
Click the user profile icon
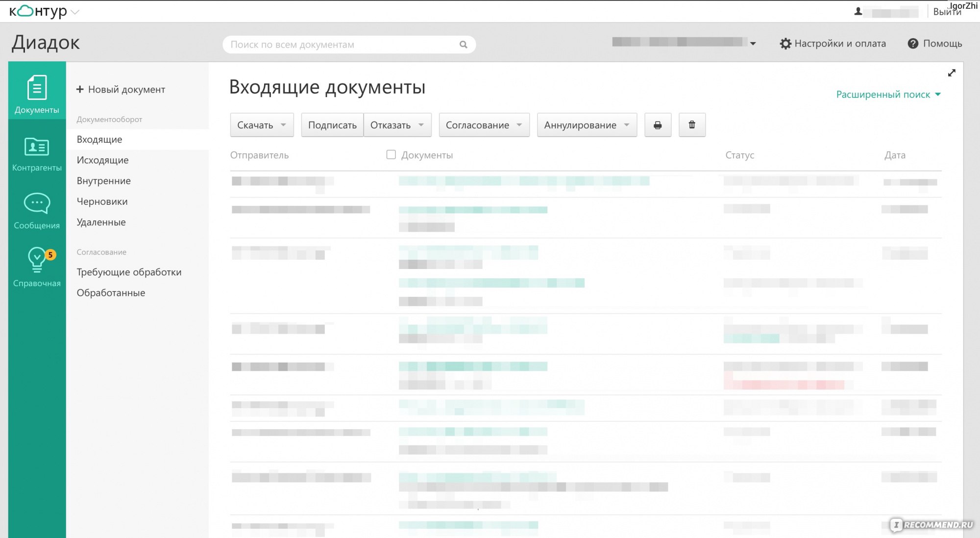click(x=858, y=11)
